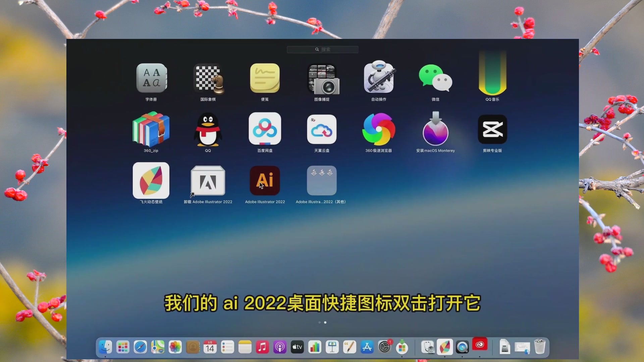This screenshot has height=362, width=644.
Task: Open Podcasts from the Dock
Action: [280, 347]
